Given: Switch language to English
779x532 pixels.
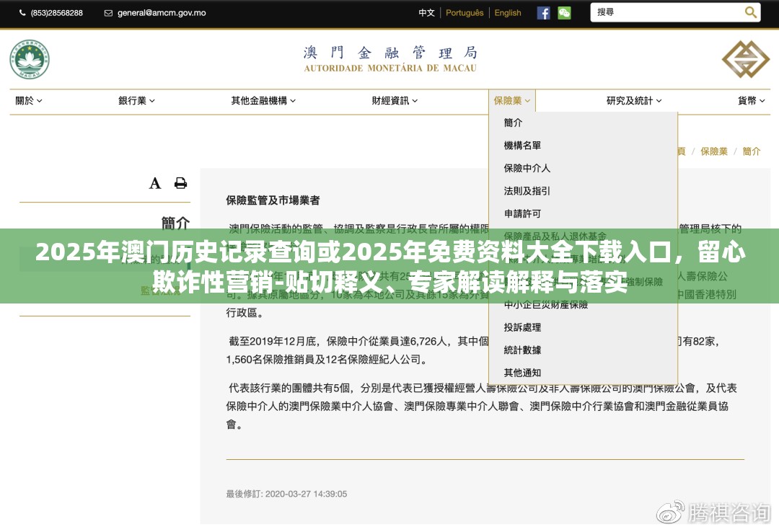Looking at the screenshot, I should [x=508, y=13].
